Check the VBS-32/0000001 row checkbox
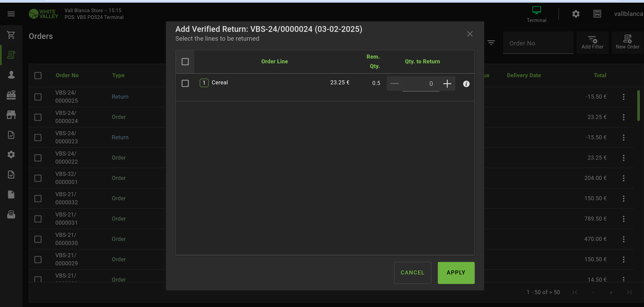This screenshot has height=307, width=644. [x=38, y=178]
